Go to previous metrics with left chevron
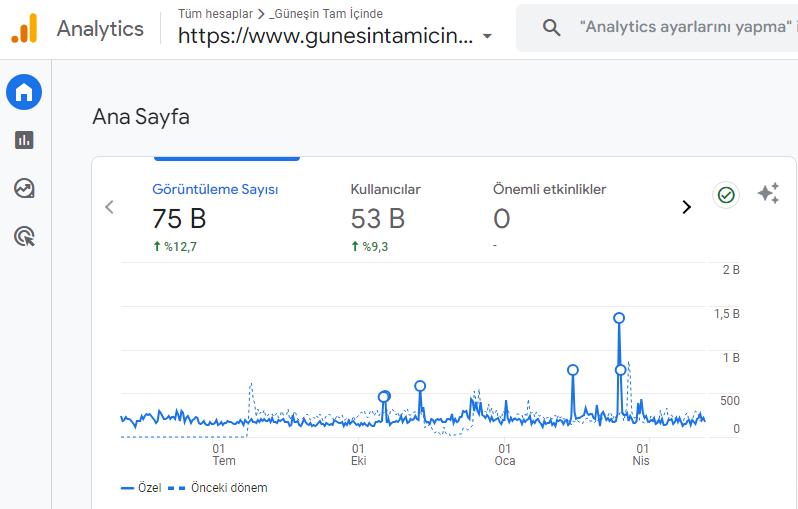The width and height of the screenshot is (798, 509). click(109, 207)
